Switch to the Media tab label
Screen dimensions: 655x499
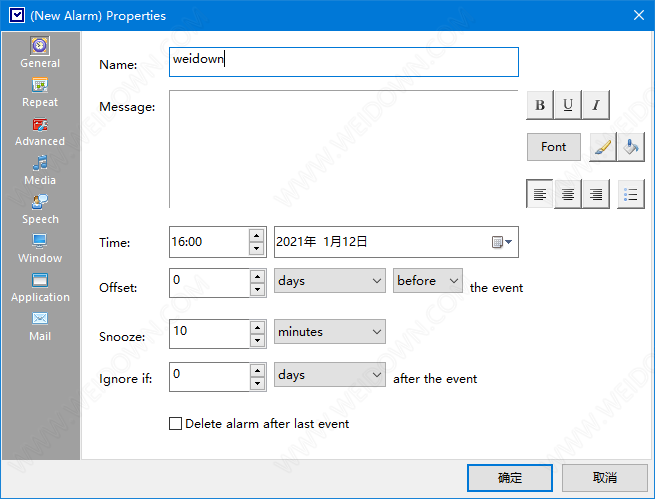[x=40, y=180]
